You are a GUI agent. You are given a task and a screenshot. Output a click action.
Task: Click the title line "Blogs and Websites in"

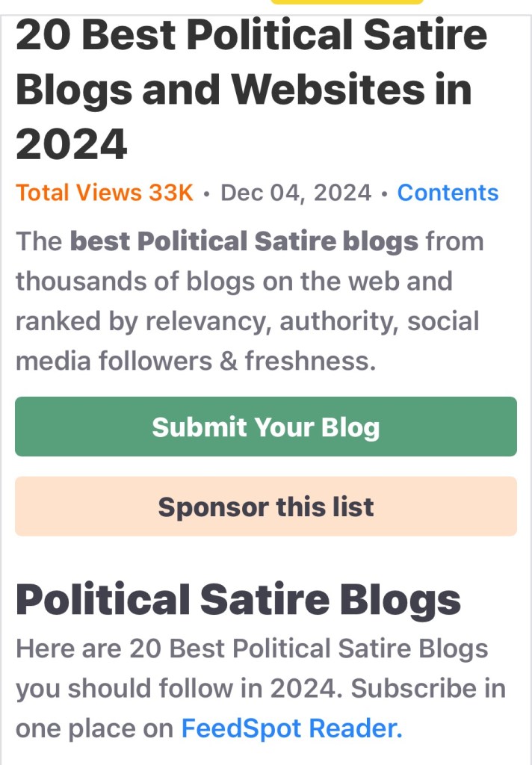coord(244,90)
